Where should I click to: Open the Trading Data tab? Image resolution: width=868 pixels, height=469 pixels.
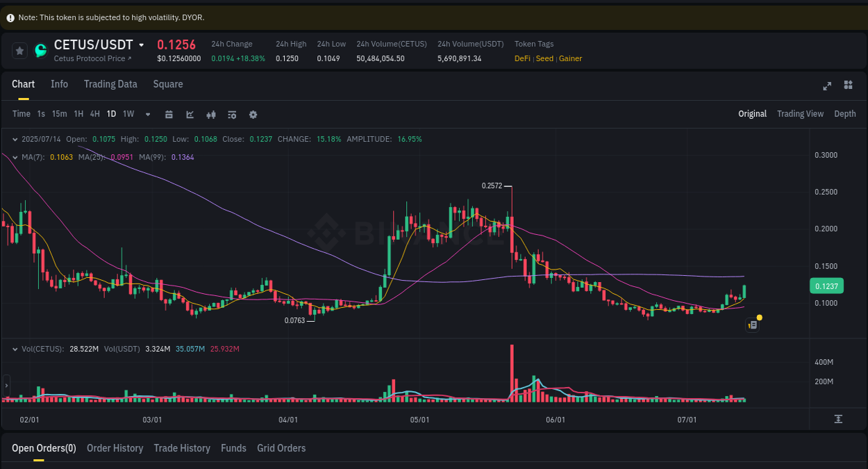click(110, 83)
